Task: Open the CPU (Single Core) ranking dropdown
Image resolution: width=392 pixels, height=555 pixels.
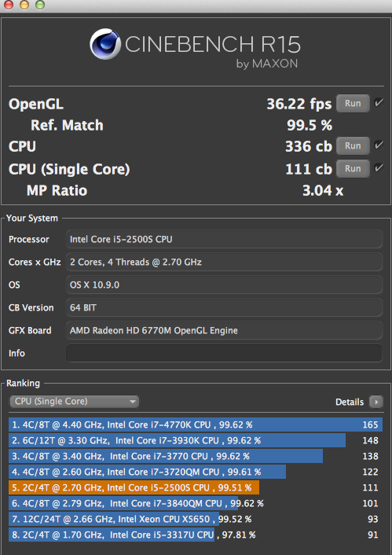Action: coord(74,402)
